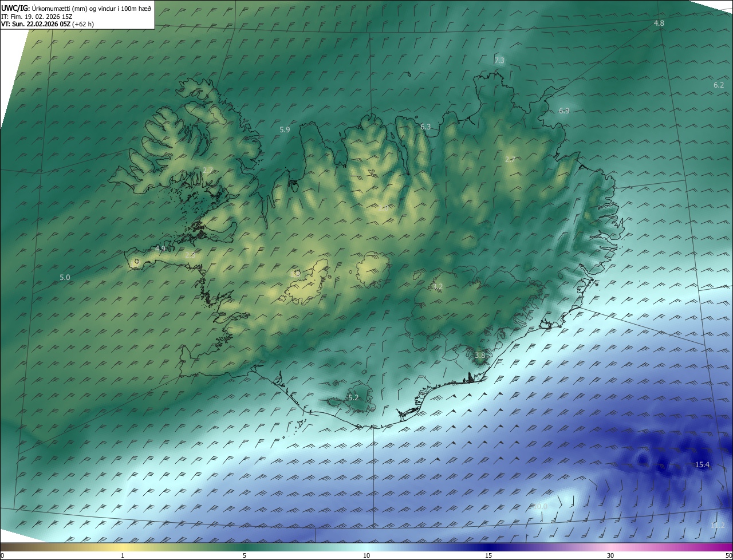
Task: Click the 10.0 precipitation value on the map
Action: point(541,507)
